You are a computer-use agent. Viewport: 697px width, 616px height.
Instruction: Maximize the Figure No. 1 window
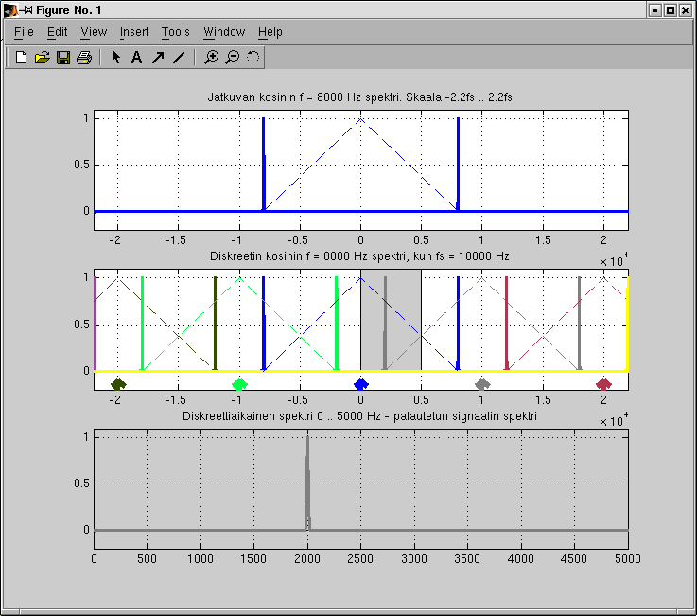coord(670,9)
